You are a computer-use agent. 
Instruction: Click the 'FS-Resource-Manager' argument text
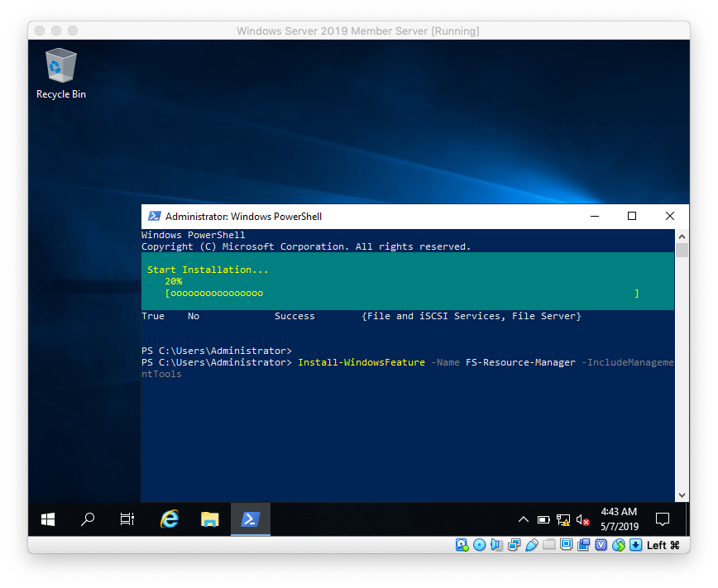[520, 362]
